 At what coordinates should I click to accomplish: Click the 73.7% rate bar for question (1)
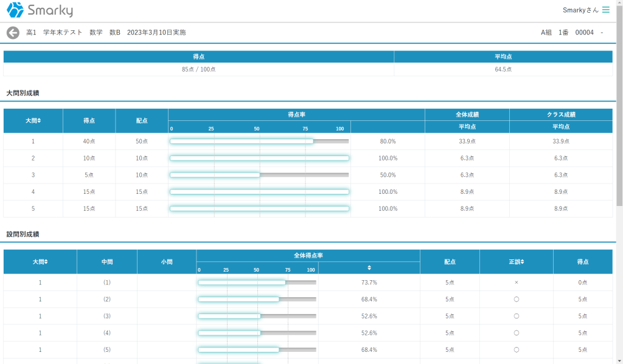(x=257, y=283)
